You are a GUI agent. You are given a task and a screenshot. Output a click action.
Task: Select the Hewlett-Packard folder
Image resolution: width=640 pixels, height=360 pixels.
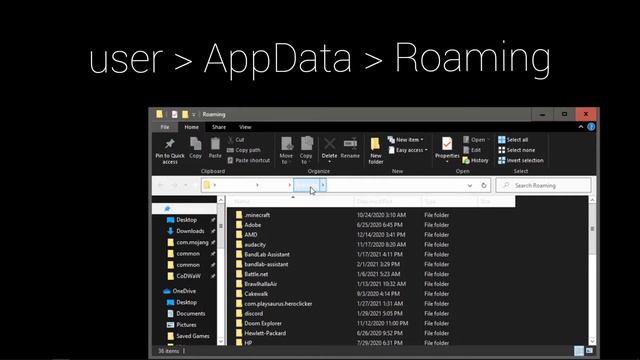click(261, 333)
